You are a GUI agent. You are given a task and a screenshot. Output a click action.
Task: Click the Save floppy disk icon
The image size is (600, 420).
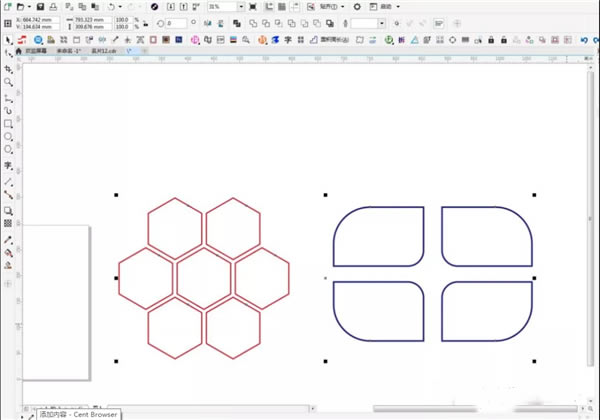click(x=40, y=7)
